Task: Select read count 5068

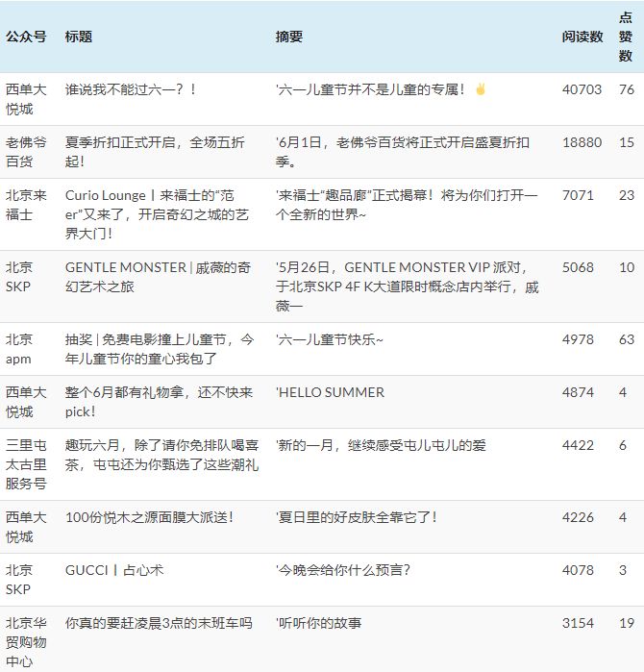Action: pos(578,267)
